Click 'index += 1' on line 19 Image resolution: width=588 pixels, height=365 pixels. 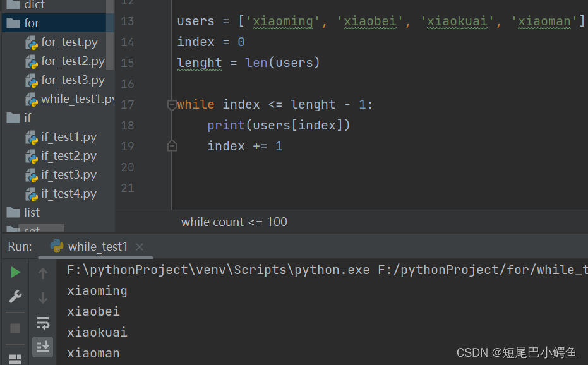(245, 147)
